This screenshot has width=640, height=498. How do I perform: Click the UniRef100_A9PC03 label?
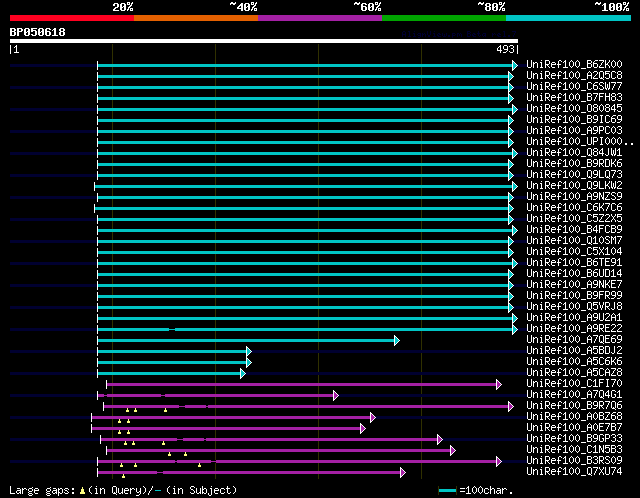[x=574, y=131]
